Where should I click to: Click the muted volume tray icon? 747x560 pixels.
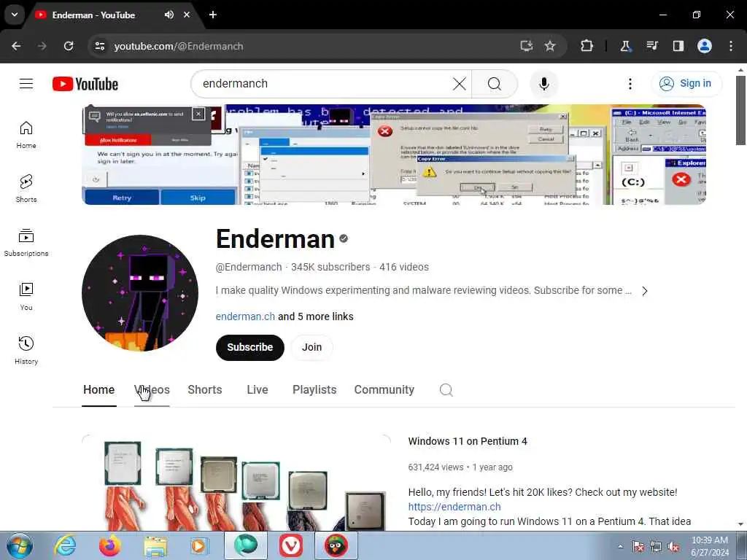tap(673, 547)
